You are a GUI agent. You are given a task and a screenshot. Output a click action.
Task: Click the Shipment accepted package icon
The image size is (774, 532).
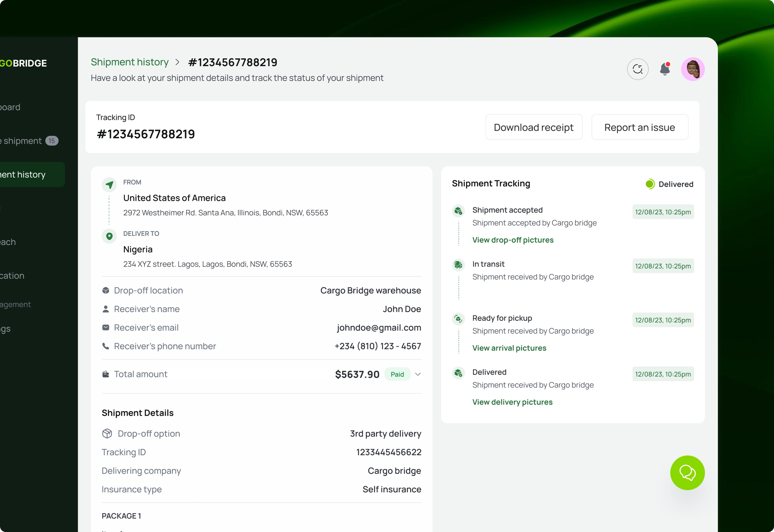pos(458,211)
